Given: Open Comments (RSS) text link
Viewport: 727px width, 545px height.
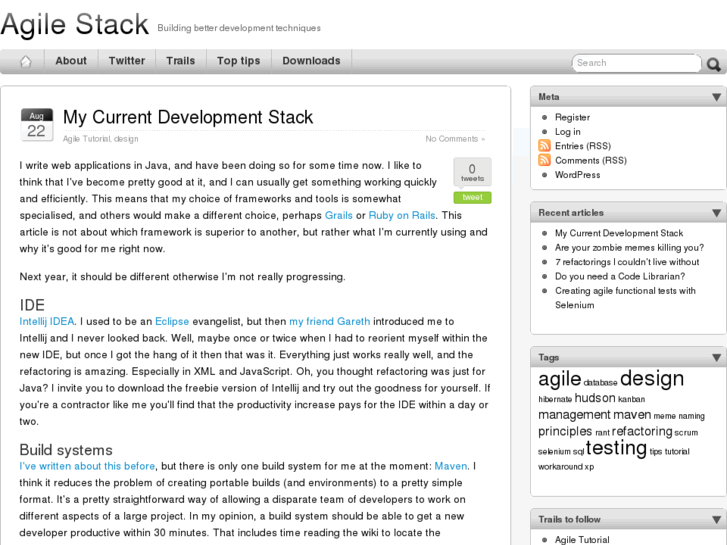Looking at the screenshot, I should 591,160.
